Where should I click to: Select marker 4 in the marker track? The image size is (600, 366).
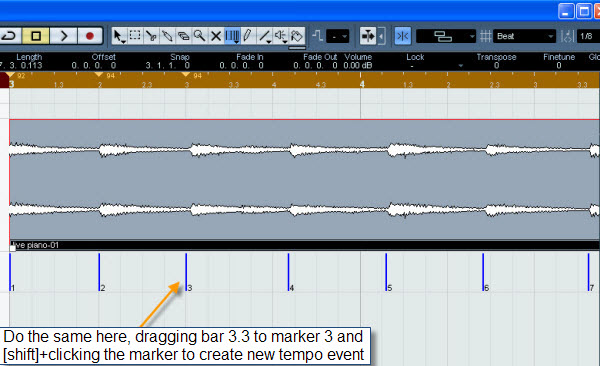click(x=289, y=272)
